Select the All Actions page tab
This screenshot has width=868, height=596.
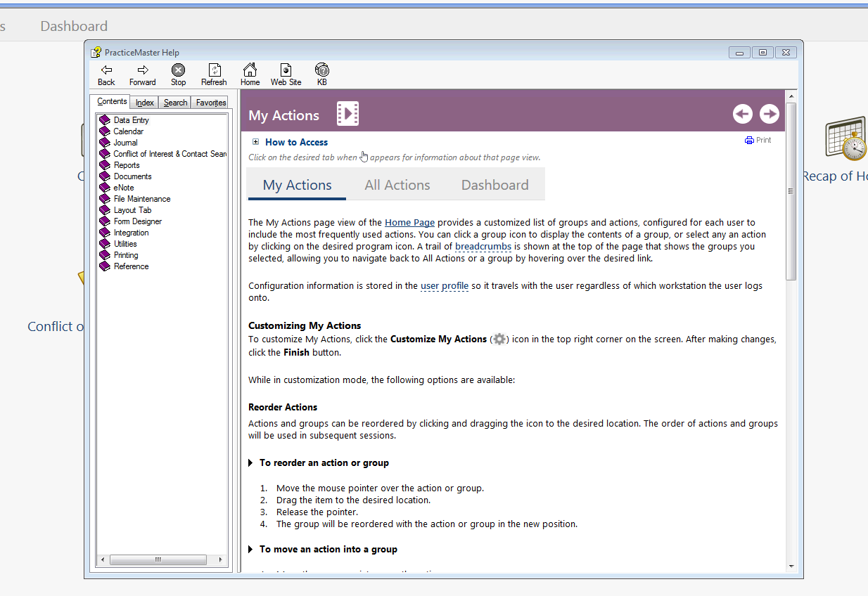(397, 185)
